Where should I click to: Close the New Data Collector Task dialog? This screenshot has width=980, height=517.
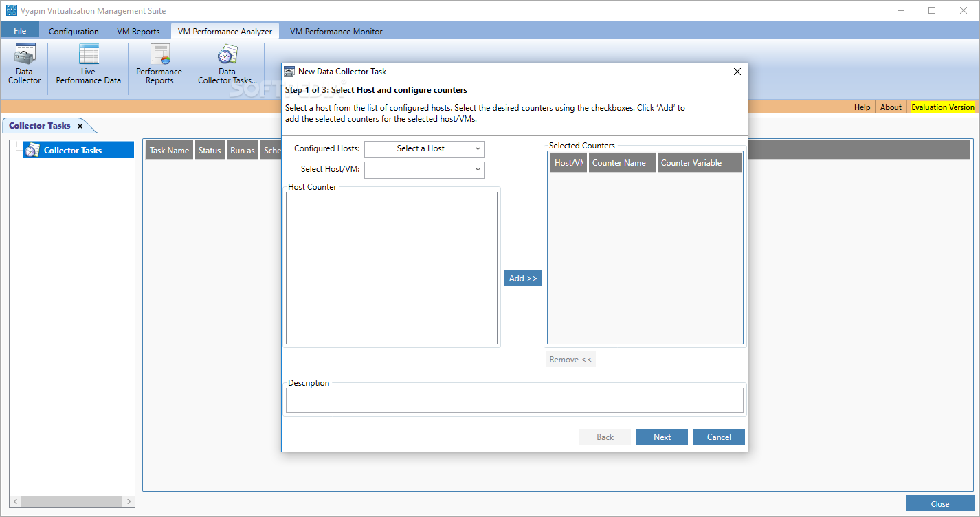tap(737, 71)
